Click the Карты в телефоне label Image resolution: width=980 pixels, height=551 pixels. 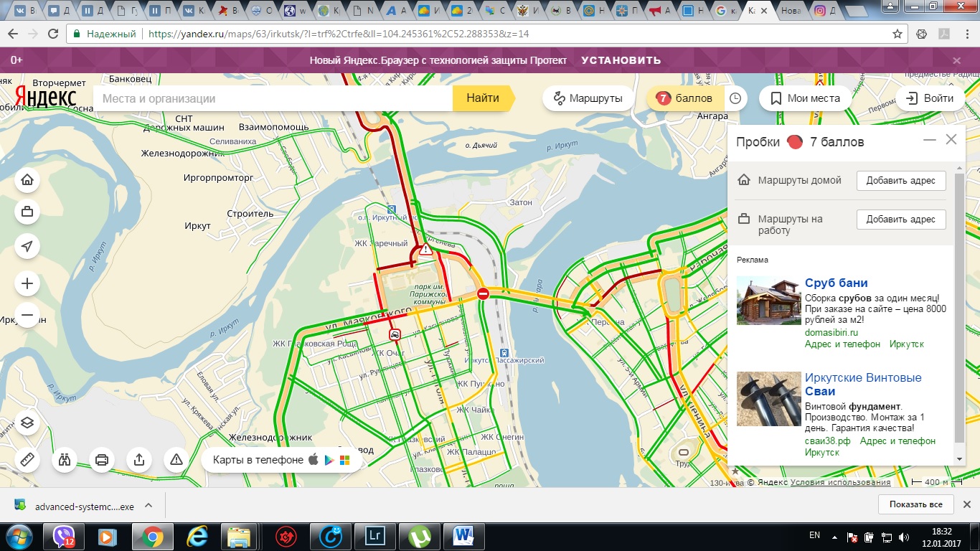pos(258,460)
